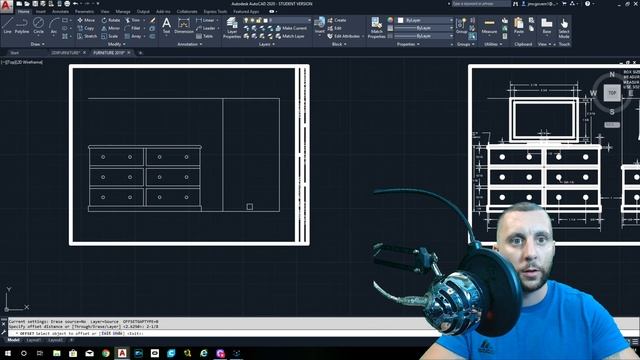Open the ByLayer object color dropdown
This screenshot has width=640, height=360.
pos(425,20)
